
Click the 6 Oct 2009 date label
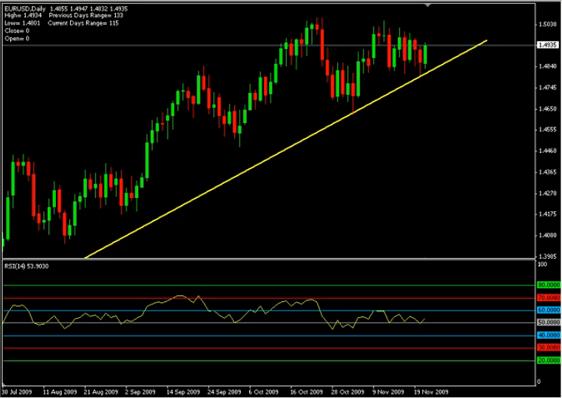click(x=264, y=392)
